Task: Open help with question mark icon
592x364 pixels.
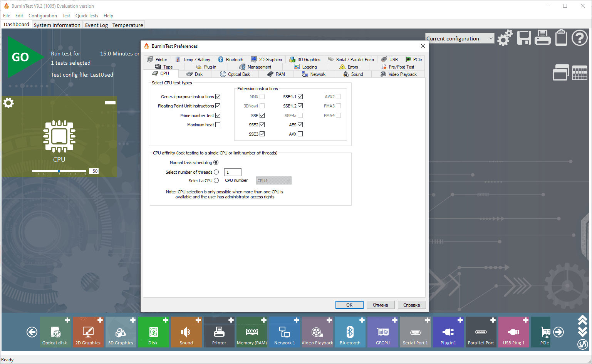Action: [579, 38]
